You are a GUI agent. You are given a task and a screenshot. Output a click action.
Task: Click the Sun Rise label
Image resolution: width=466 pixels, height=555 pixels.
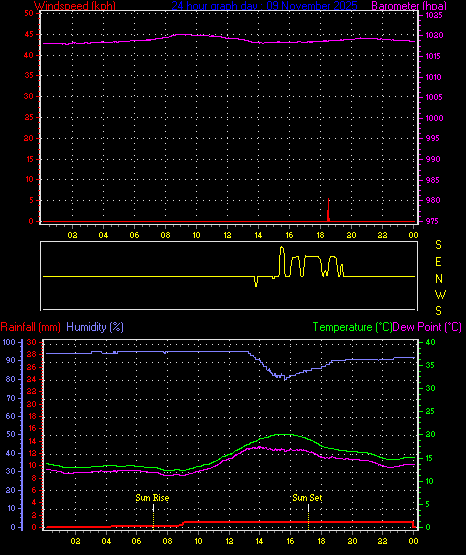click(x=152, y=498)
